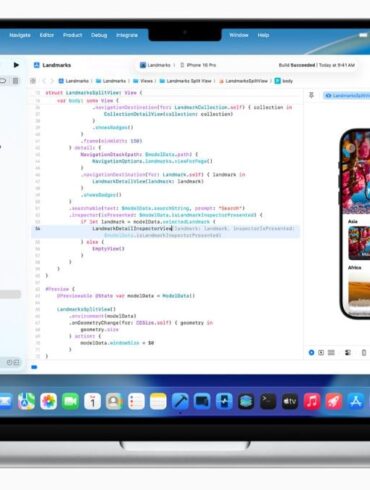
Task: Open Reality Composer Pro in Dock
Action: click(246, 401)
